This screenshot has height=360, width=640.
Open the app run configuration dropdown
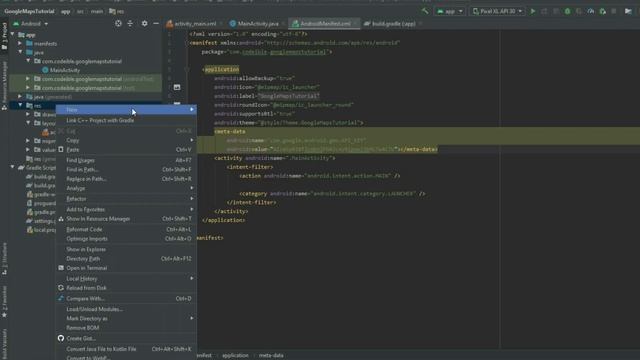[450, 11]
